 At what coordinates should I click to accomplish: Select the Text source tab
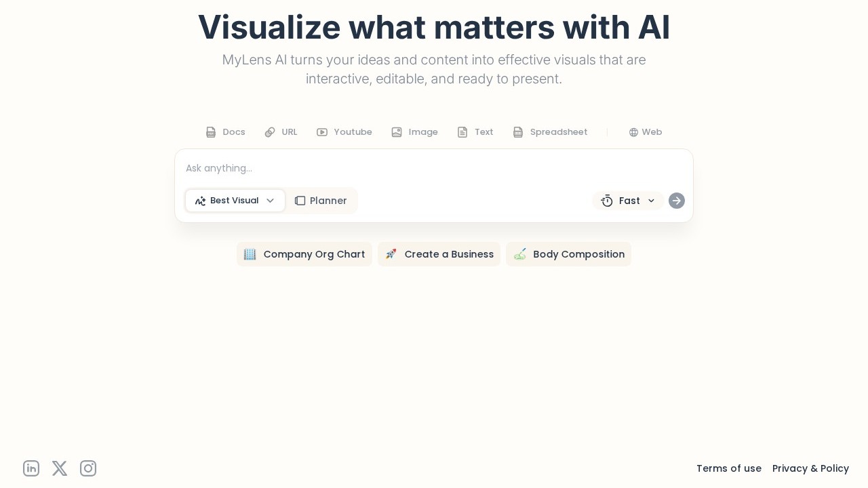[x=475, y=132]
